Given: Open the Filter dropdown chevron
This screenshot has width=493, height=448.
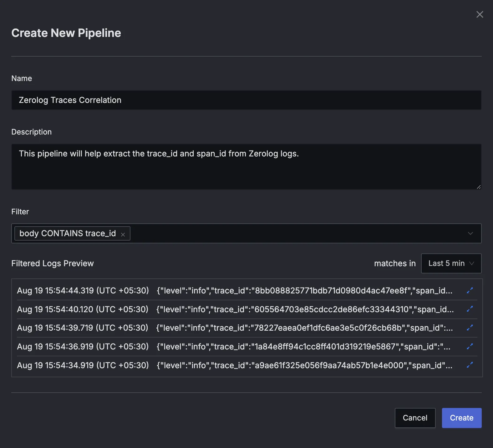Looking at the screenshot, I should click(470, 233).
